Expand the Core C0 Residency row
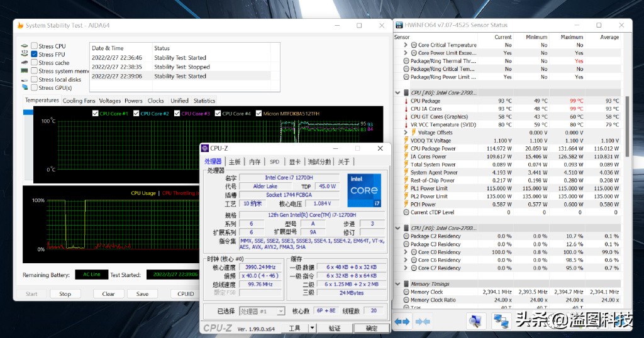Screen dimensions: 644x338 tap(406, 252)
